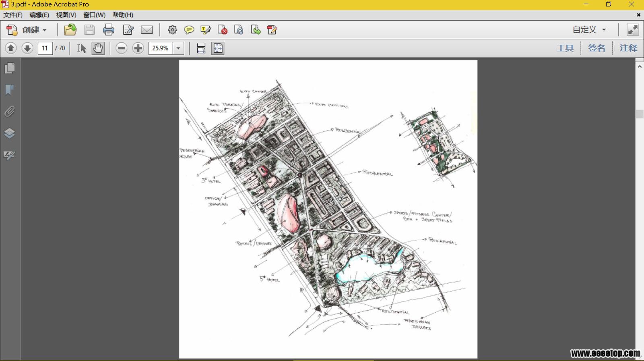This screenshot has width=644, height=361.
Task: Toggle fit one full page mode
Action: click(218, 48)
